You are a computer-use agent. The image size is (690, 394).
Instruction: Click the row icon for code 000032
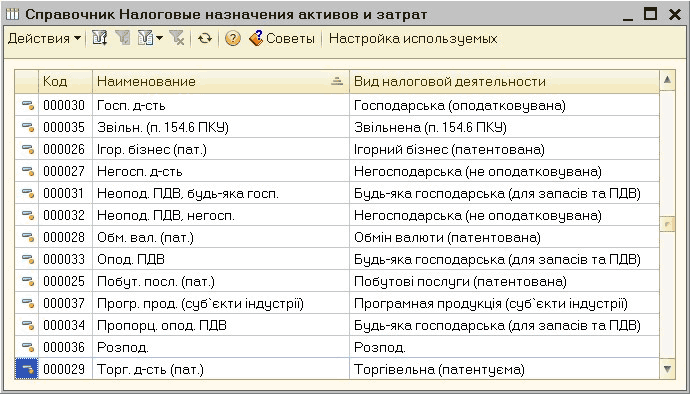(x=28, y=215)
